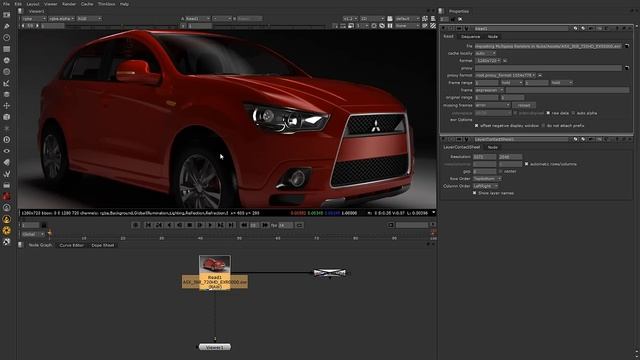Click the file browse icon next to file field
The image size is (640, 360).
[x=627, y=46]
